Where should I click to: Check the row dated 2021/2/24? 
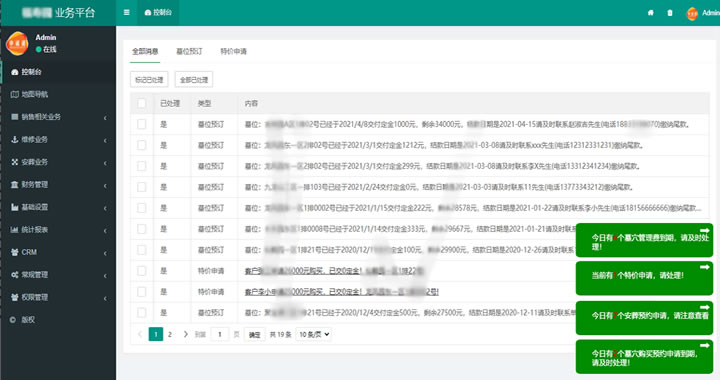tap(141, 187)
